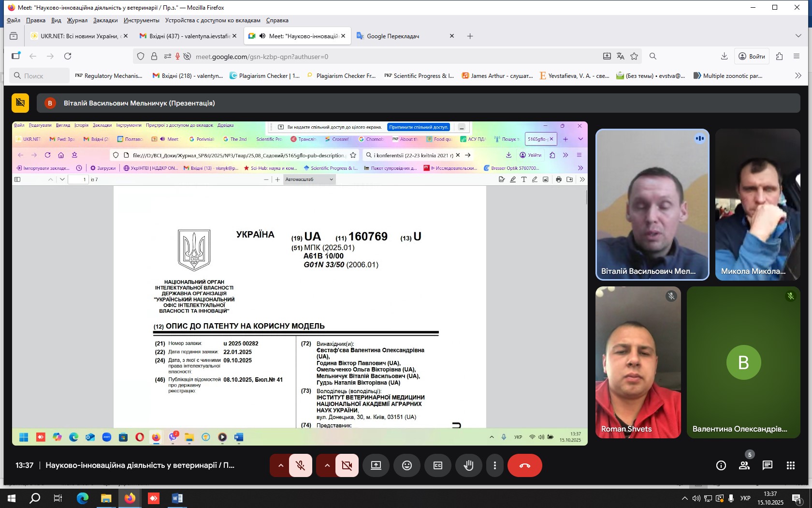Raise hand in the meeting
Screen dimensions: 812x508
tap(468, 465)
